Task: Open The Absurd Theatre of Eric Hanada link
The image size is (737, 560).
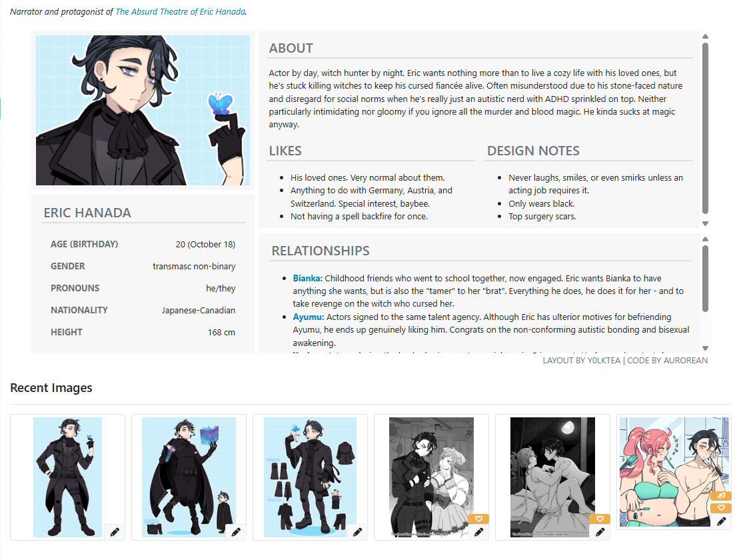Action: click(181, 12)
